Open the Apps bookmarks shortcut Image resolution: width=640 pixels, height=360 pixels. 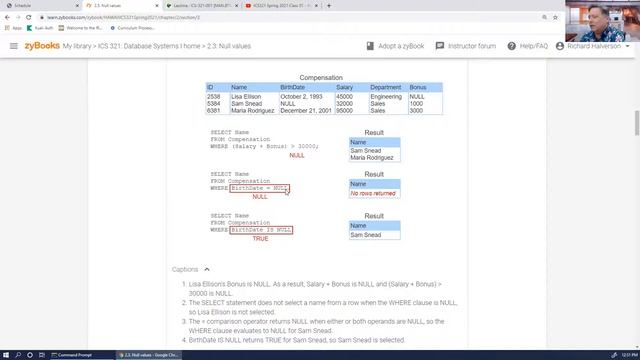[x=13, y=28]
